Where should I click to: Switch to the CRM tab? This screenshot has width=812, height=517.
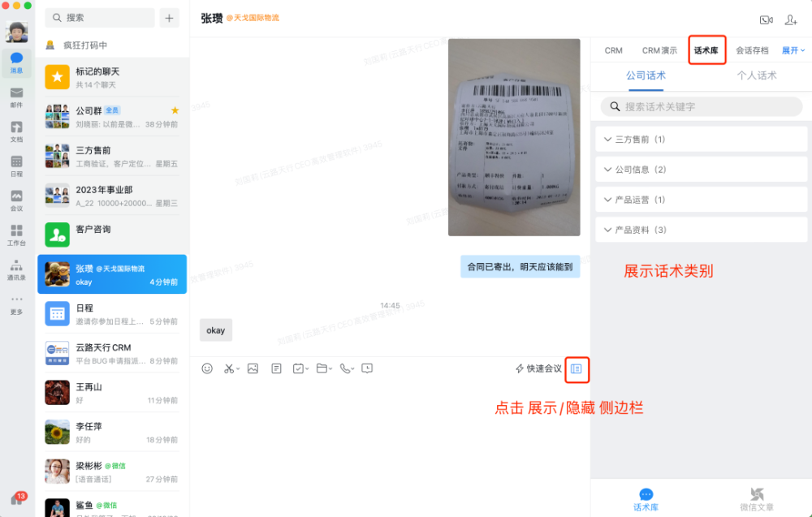pyautogui.click(x=614, y=50)
